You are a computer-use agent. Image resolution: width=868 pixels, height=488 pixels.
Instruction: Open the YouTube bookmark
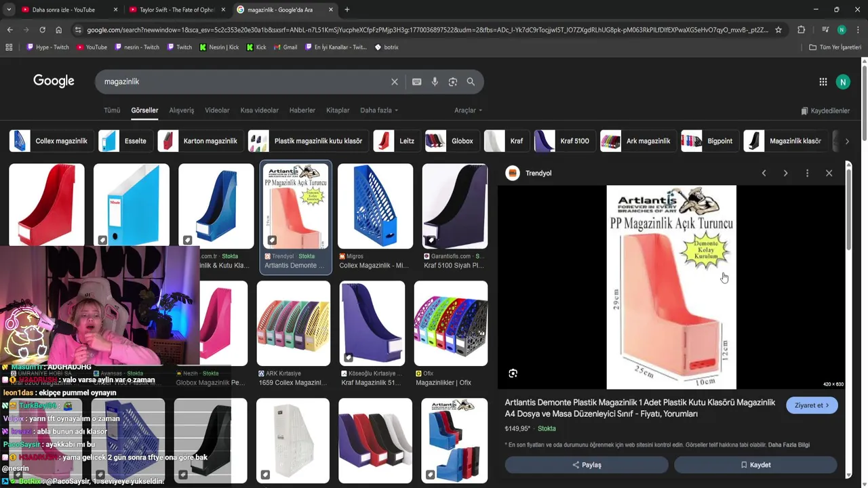tap(92, 47)
